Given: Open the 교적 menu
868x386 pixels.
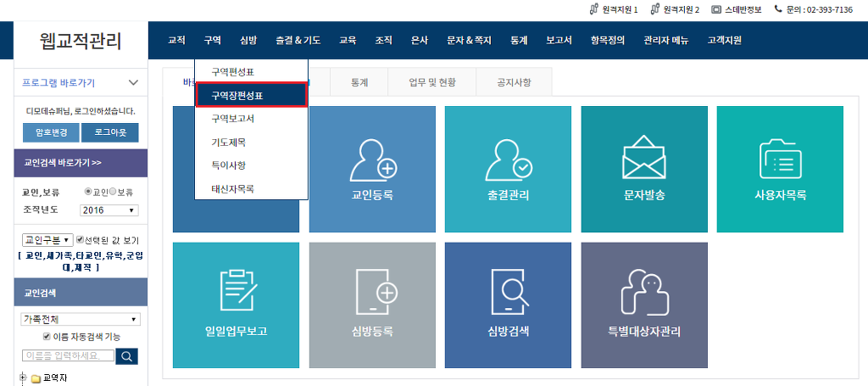Looking at the screenshot, I should click(176, 40).
